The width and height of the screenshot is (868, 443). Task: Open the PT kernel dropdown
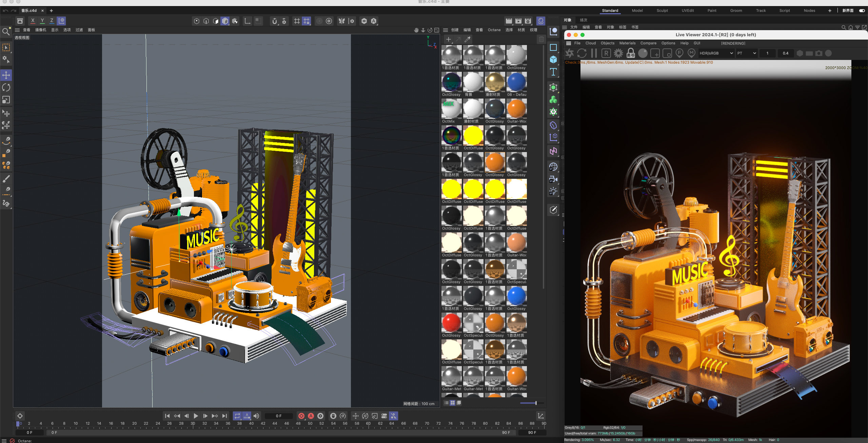click(x=746, y=53)
